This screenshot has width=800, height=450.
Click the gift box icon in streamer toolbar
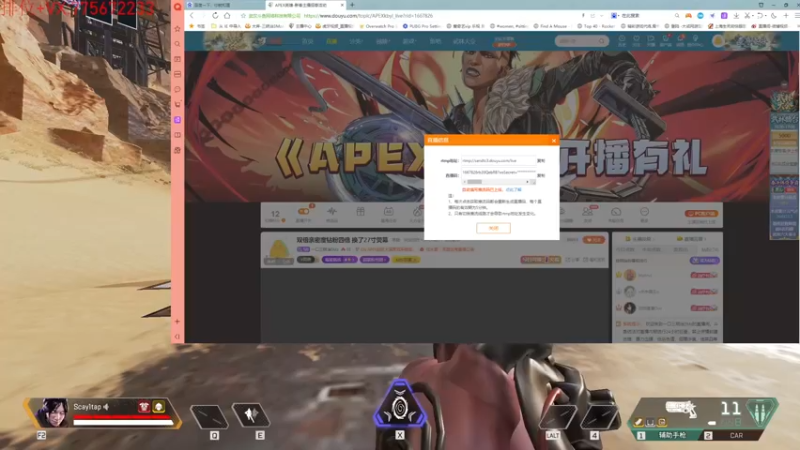360,214
